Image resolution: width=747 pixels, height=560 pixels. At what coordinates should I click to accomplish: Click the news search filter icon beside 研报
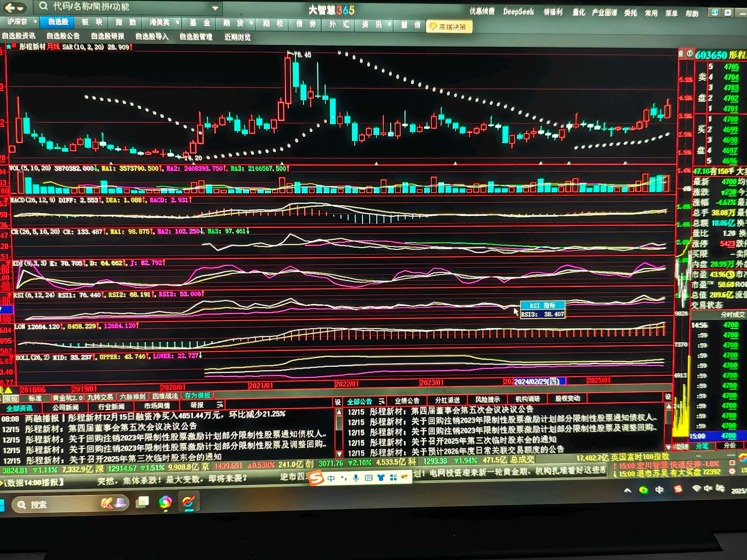[x=220, y=405]
